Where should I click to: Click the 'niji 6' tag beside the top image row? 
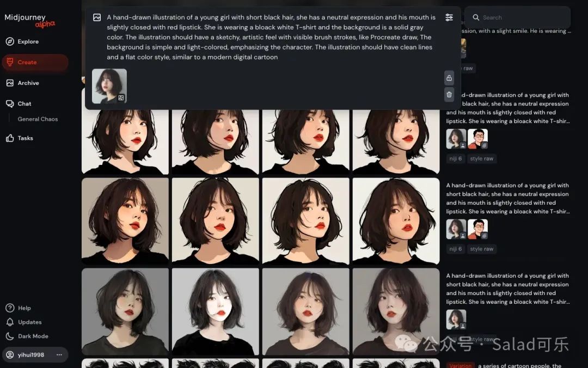pos(456,158)
